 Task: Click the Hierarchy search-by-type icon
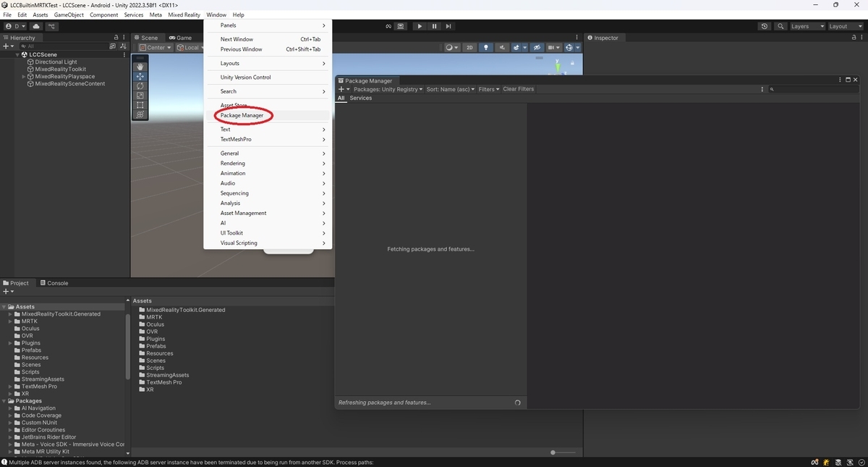click(112, 46)
